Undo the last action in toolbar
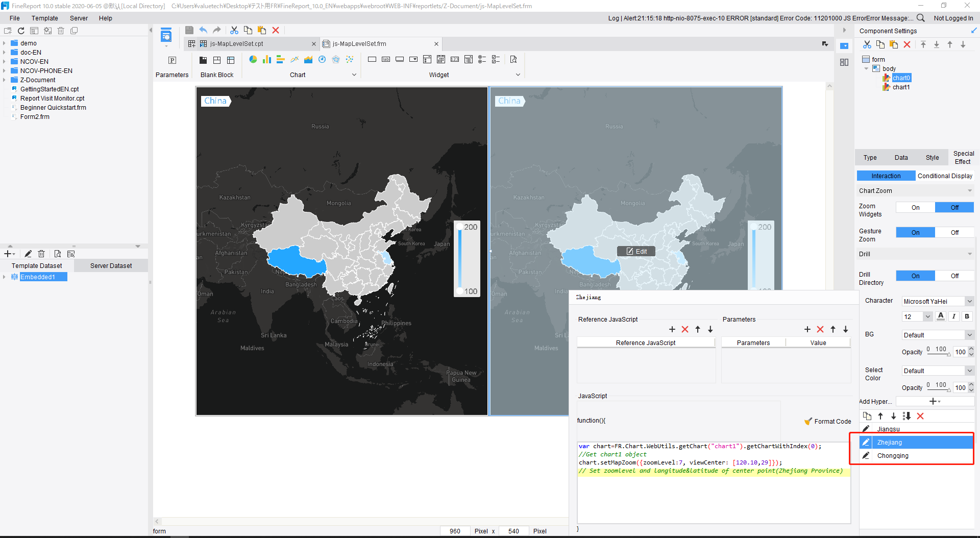 [x=203, y=30]
